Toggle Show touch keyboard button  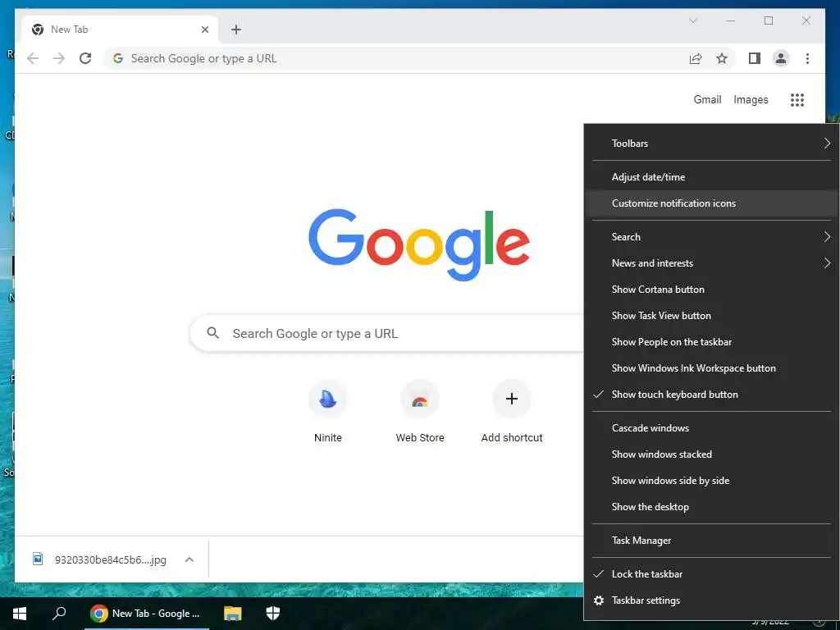(x=711, y=395)
